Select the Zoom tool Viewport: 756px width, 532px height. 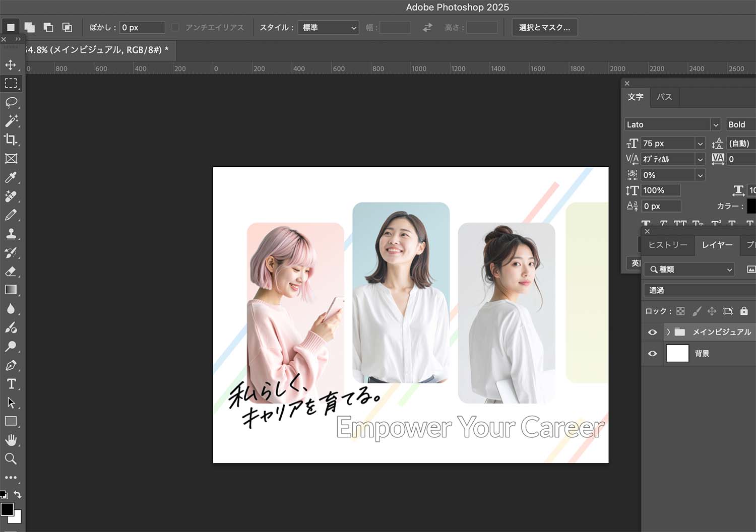(11, 458)
